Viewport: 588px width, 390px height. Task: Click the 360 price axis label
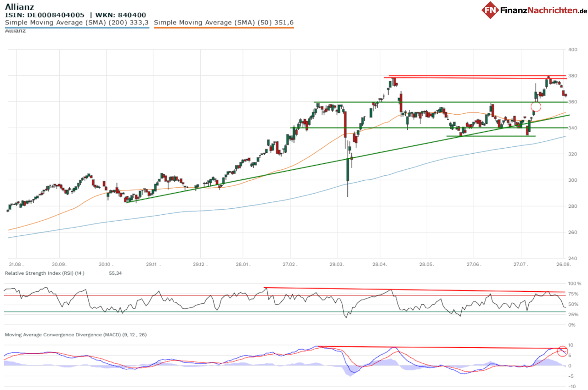(x=573, y=102)
